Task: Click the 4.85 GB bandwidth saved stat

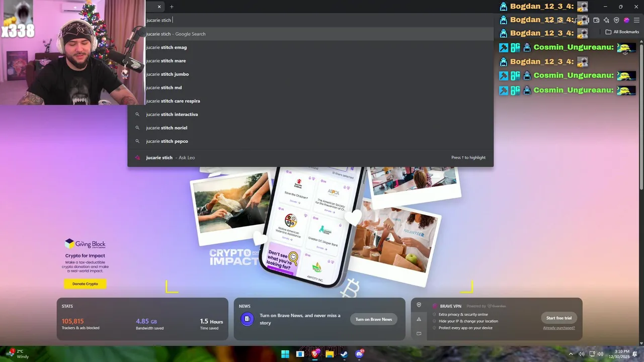Action: click(149, 324)
